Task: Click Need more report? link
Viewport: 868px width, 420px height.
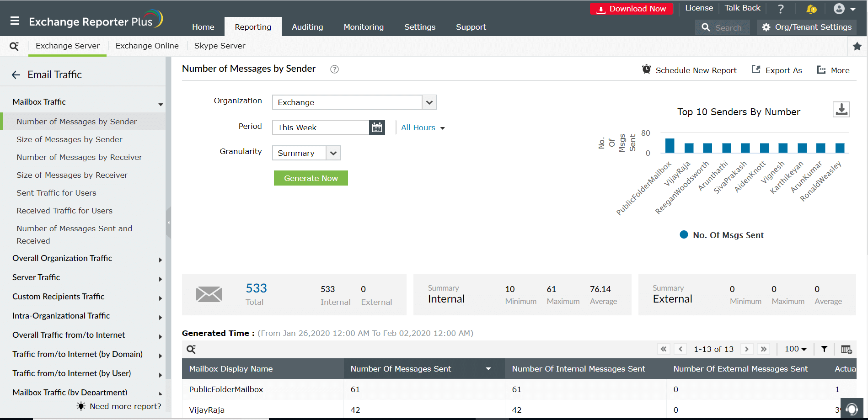Action: [x=119, y=406]
